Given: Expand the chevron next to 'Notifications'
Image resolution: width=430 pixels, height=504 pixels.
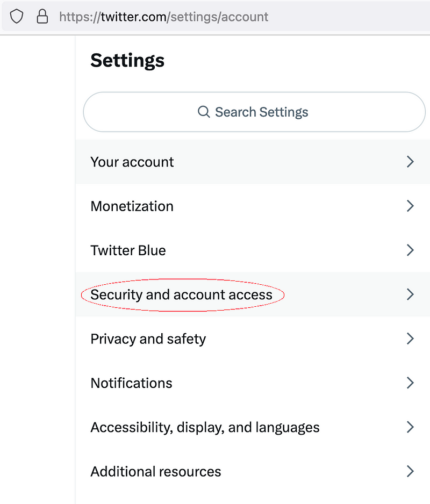Looking at the screenshot, I should [x=410, y=383].
